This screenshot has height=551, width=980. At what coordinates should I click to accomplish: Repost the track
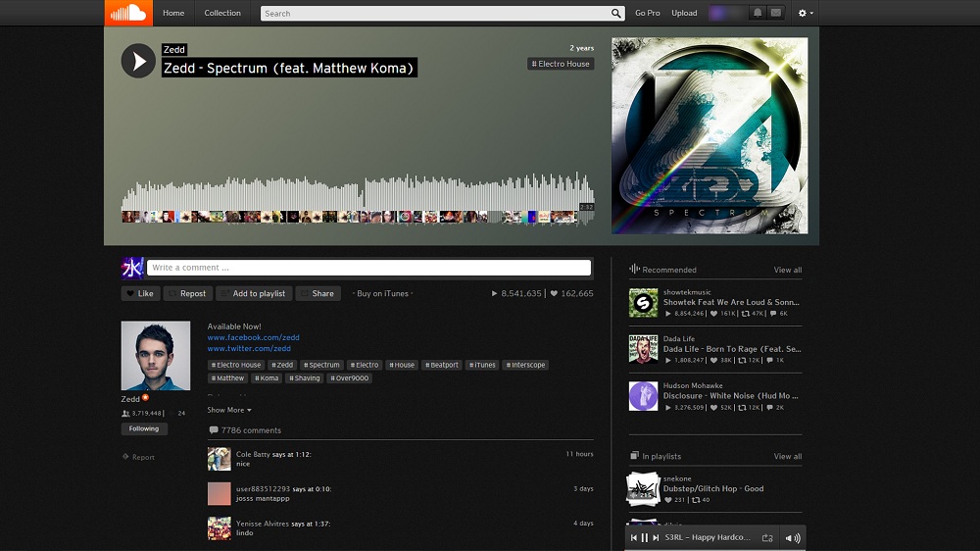[187, 293]
